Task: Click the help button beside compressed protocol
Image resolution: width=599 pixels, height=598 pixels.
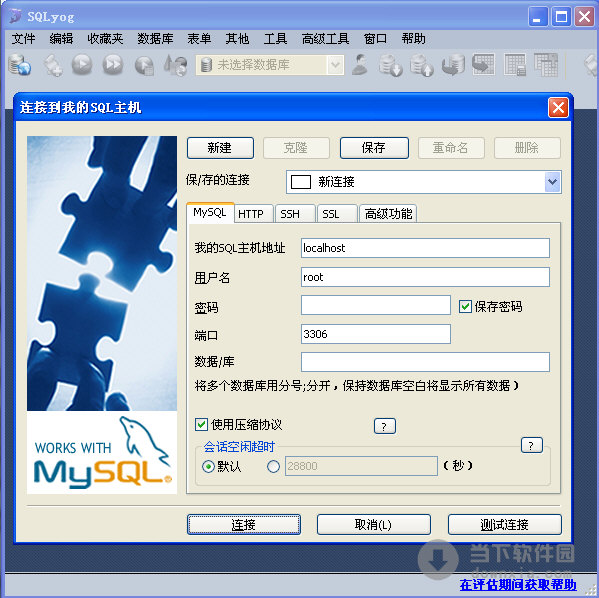Action: coord(385,426)
